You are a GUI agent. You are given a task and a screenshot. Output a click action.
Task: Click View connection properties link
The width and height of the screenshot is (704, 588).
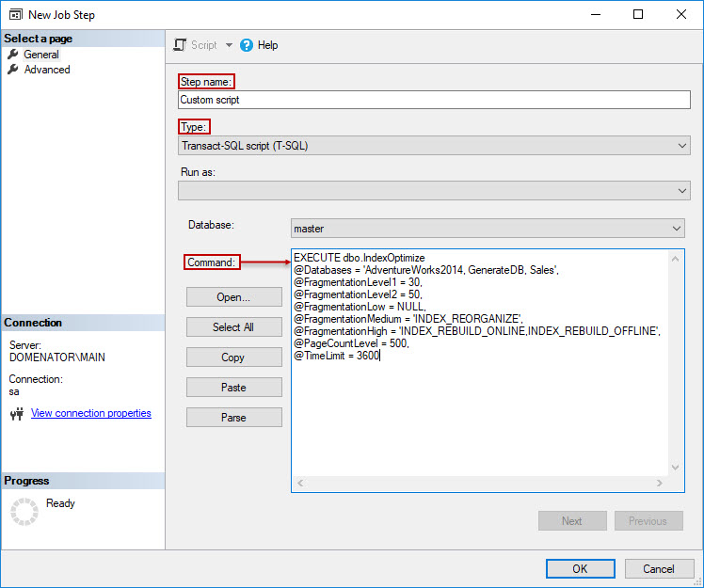click(91, 413)
